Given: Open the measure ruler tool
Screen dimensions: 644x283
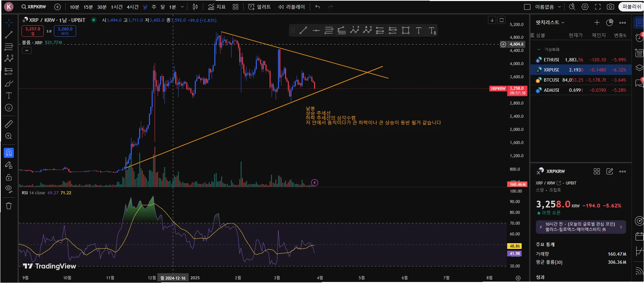Looking at the screenshot, I should pos(9,124).
